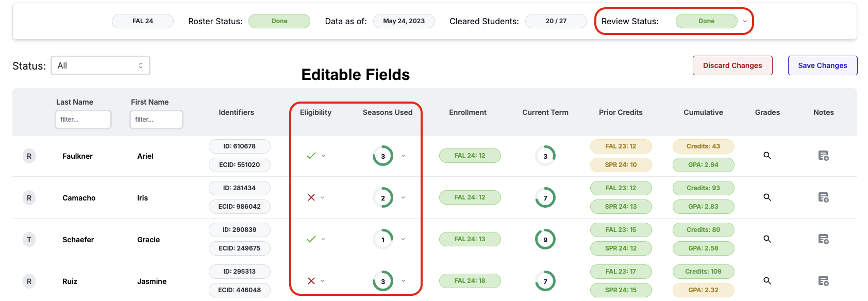The image size is (868, 301).
Task: Open notes icon for Jasmine Ruiz
Action: point(823,281)
